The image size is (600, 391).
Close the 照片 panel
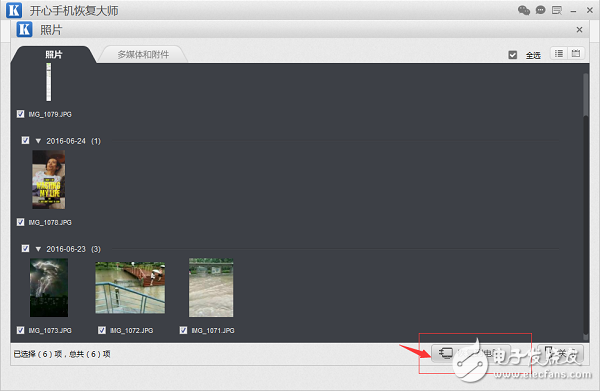click(x=579, y=29)
